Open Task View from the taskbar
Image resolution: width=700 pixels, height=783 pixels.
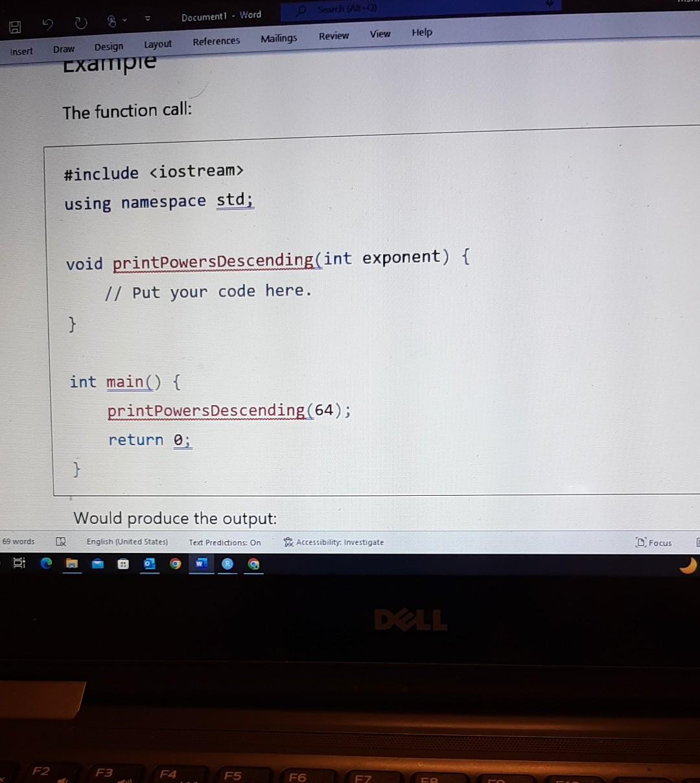19,563
